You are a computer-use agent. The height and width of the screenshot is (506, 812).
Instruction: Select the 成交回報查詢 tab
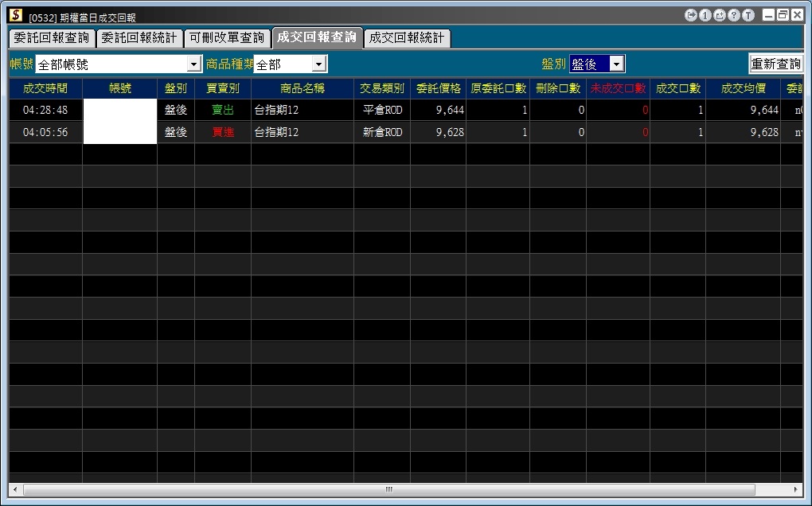tap(317, 37)
